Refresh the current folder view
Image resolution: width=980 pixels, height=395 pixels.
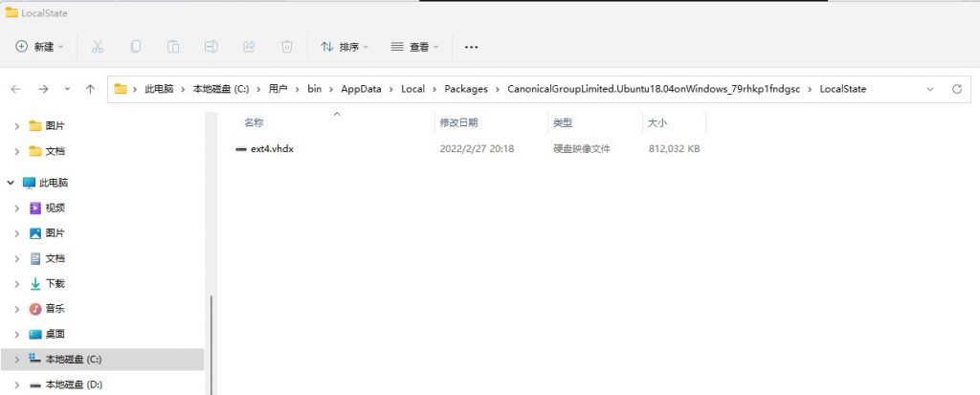coord(956,89)
